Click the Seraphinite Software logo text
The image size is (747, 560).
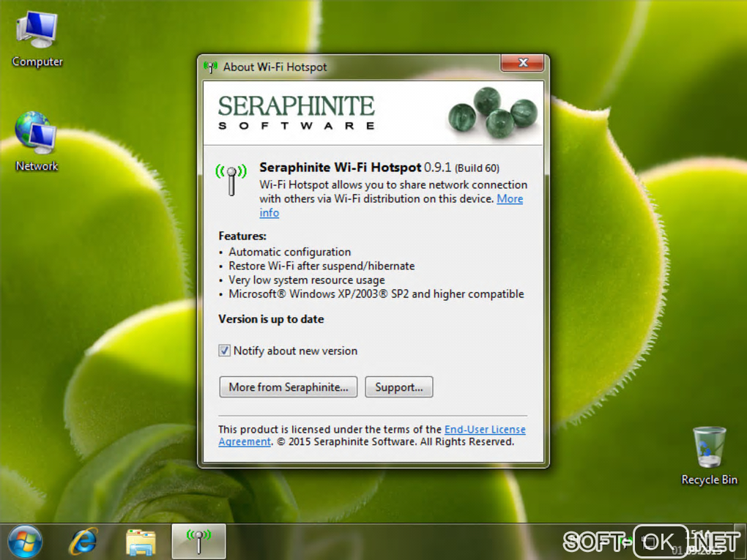(297, 113)
